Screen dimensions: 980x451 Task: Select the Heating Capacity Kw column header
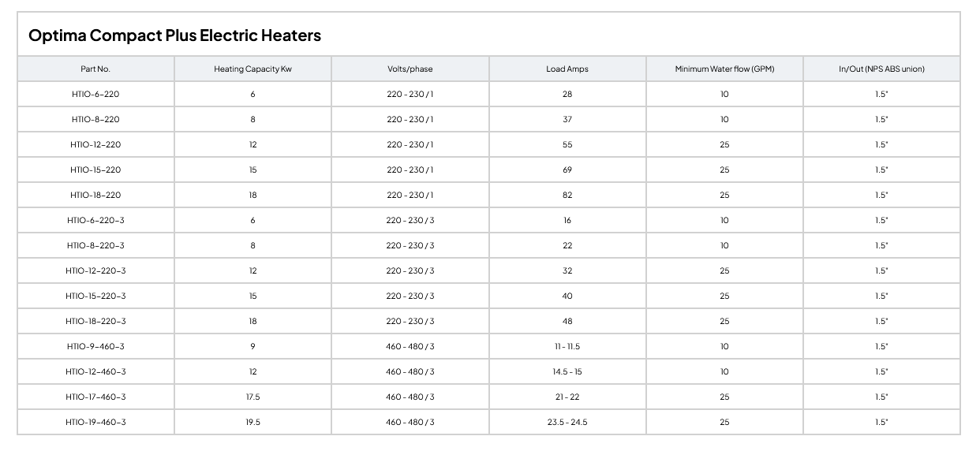[252, 69]
